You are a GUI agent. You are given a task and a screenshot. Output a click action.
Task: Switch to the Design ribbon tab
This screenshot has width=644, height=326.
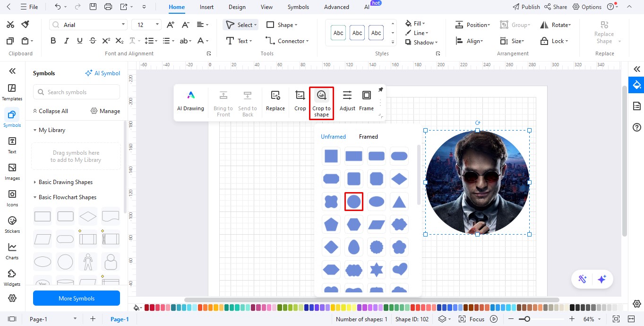237,7
